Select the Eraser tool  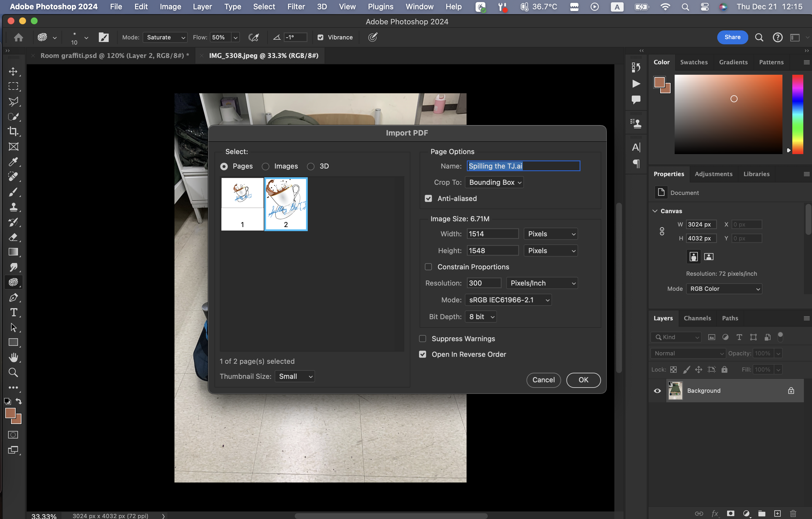point(13,237)
